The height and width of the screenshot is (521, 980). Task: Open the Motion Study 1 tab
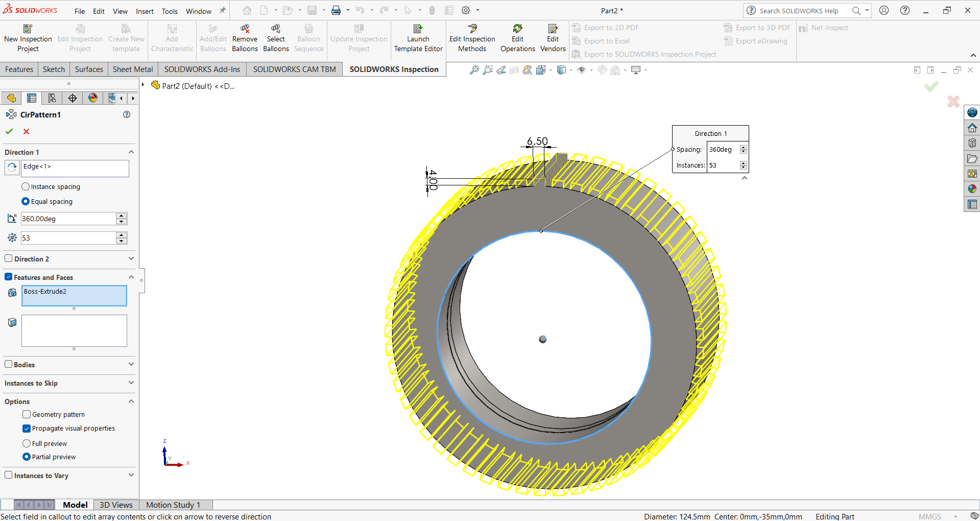pos(173,505)
